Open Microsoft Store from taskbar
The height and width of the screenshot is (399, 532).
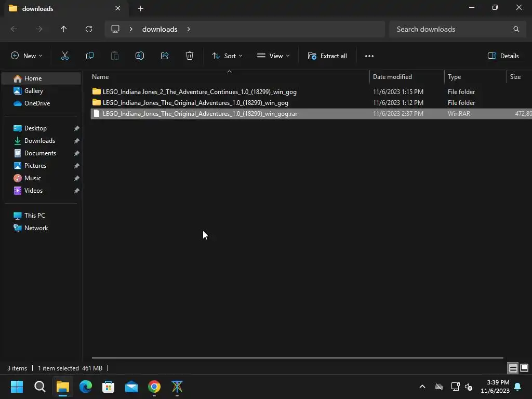[x=108, y=387]
